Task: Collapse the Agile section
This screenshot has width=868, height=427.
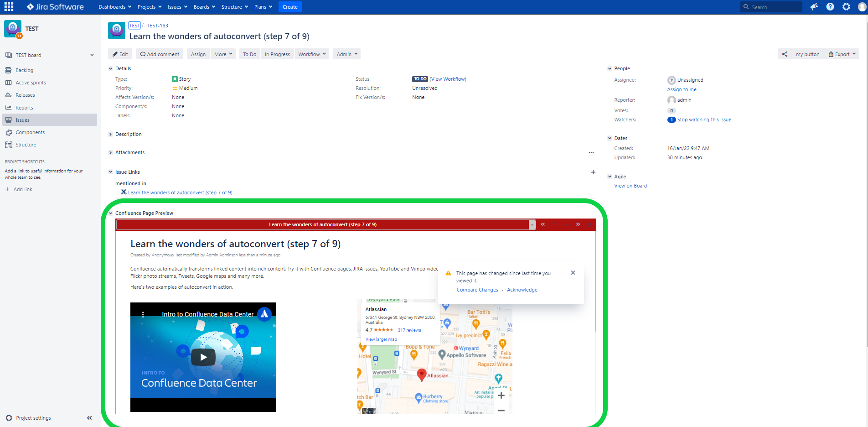Action: point(610,177)
